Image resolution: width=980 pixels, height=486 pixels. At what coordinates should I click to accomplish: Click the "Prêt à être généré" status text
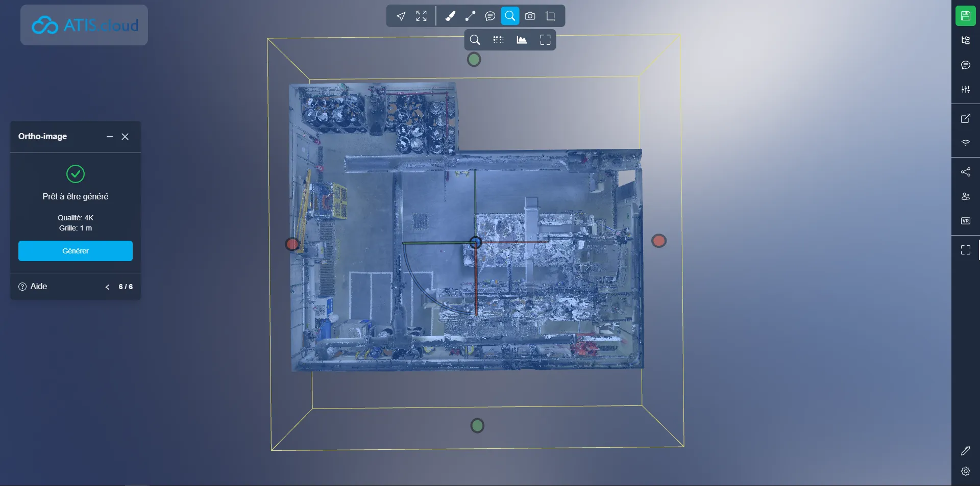point(76,196)
